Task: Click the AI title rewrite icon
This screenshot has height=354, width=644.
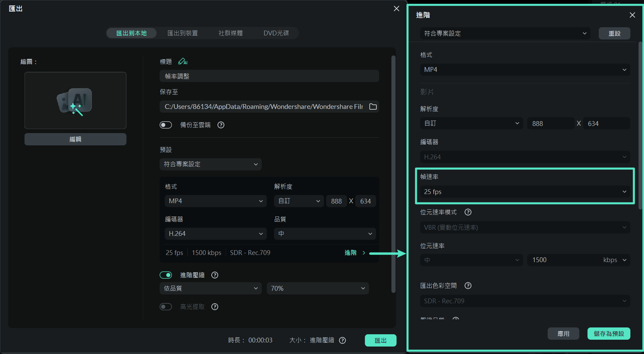Action: click(x=183, y=62)
